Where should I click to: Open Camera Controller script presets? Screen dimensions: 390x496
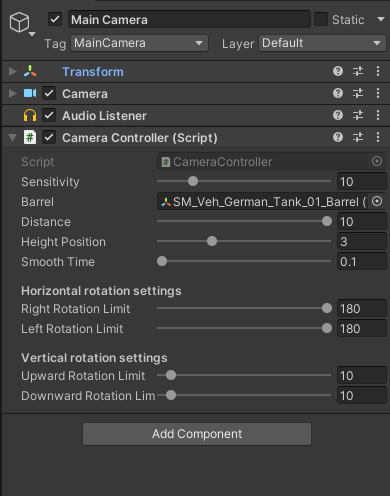coord(358,137)
